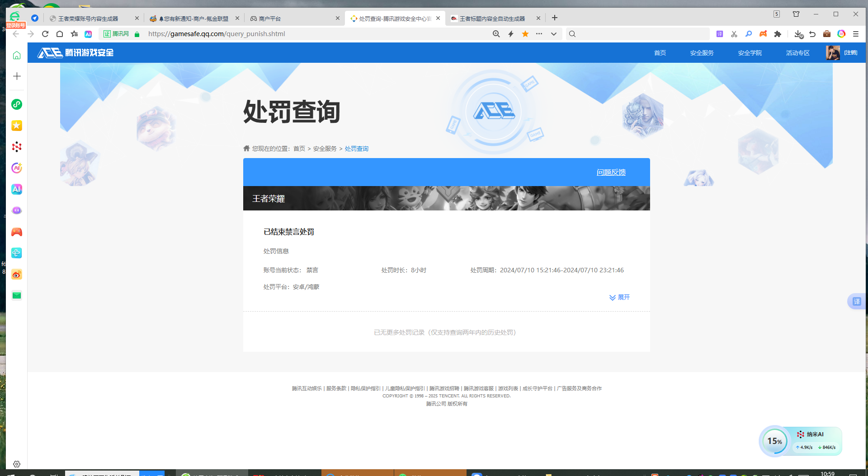Open a new browser tab

pyautogui.click(x=555, y=18)
